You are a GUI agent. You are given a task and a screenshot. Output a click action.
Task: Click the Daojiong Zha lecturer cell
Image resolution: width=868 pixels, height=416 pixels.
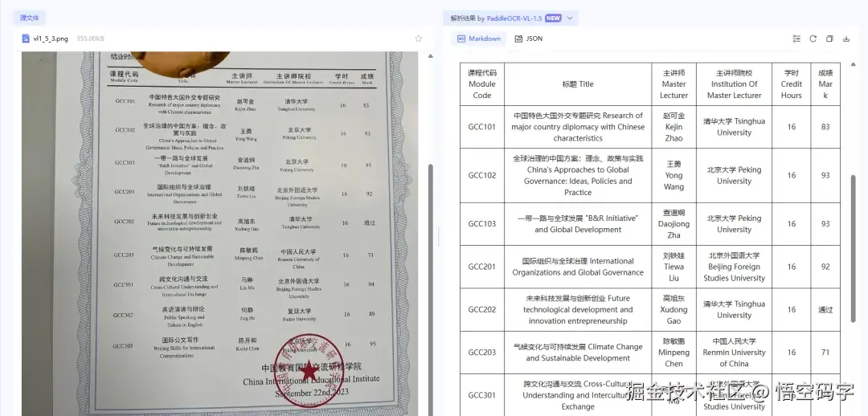674,224
